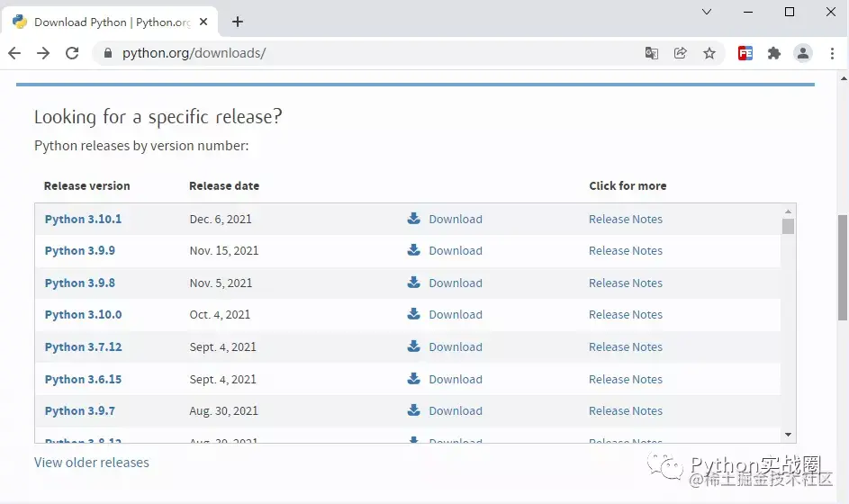849x504 pixels.
Task: Click download icon for Python 3.9.9
Action: click(x=413, y=249)
